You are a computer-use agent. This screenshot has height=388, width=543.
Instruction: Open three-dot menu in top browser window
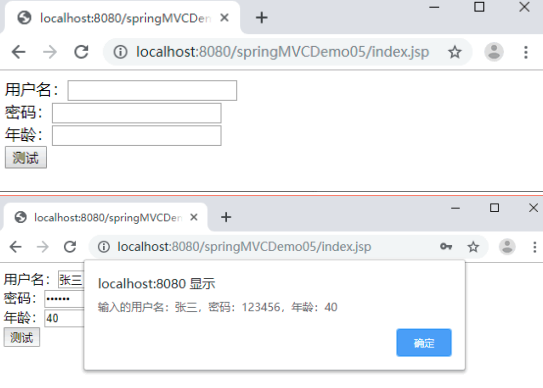tap(526, 52)
